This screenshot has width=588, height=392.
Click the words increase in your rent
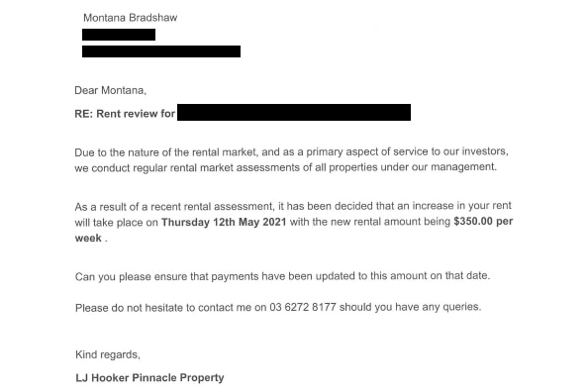(x=461, y=206)
